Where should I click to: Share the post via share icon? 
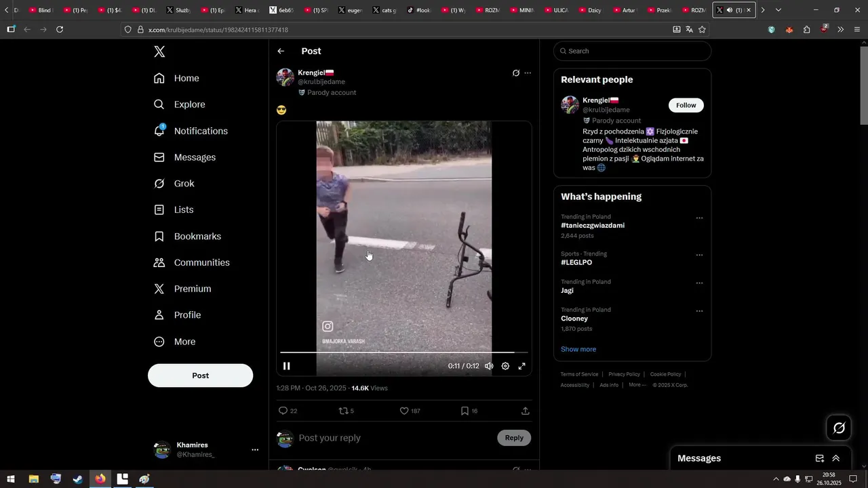525,411
